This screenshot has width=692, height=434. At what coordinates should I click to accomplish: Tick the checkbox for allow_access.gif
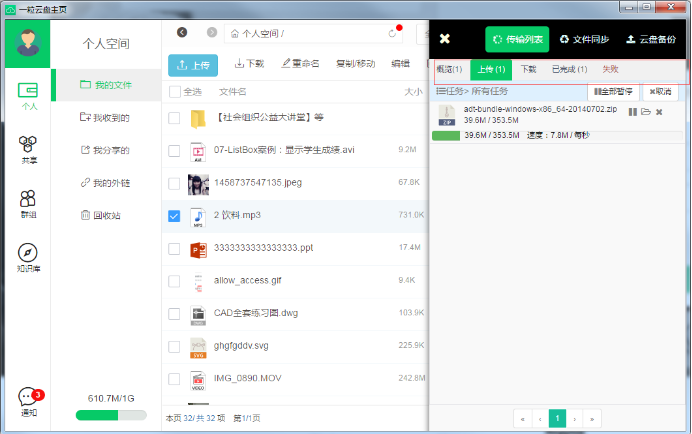[175, 281]
